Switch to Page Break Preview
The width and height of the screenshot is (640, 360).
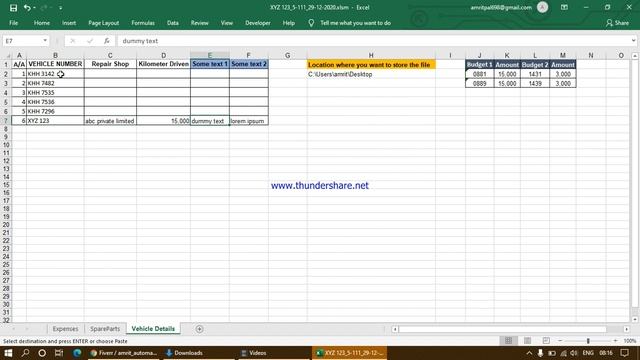[x=546, y=340]
